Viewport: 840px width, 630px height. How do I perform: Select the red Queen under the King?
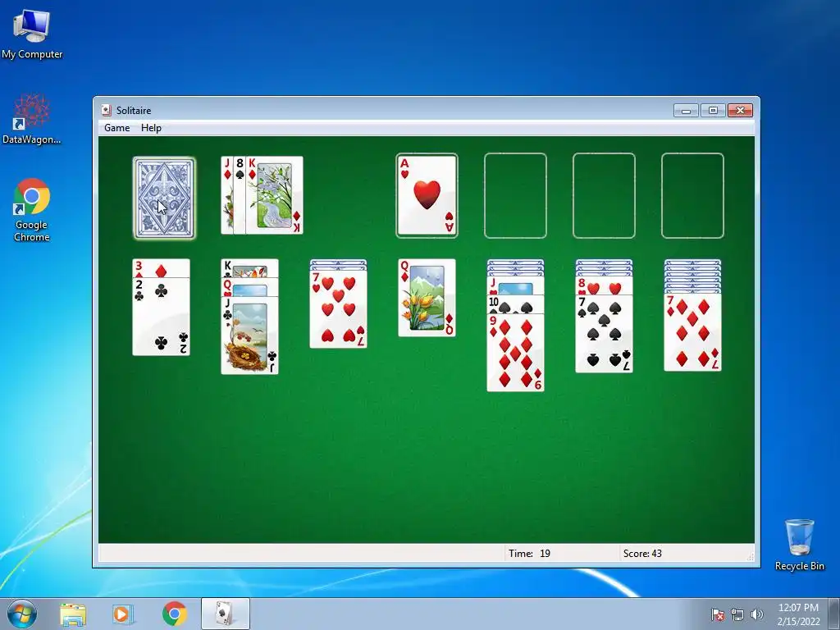click(x=249, y=287)
